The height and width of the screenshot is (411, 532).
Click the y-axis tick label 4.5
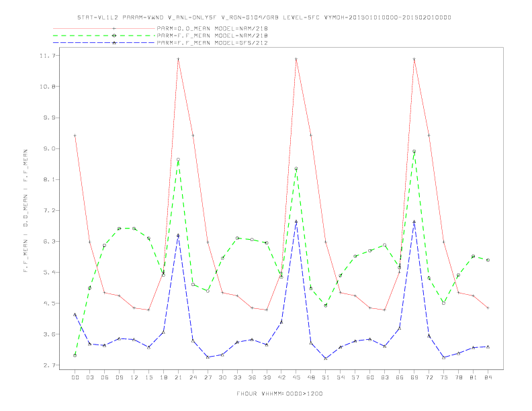point(50,303)
